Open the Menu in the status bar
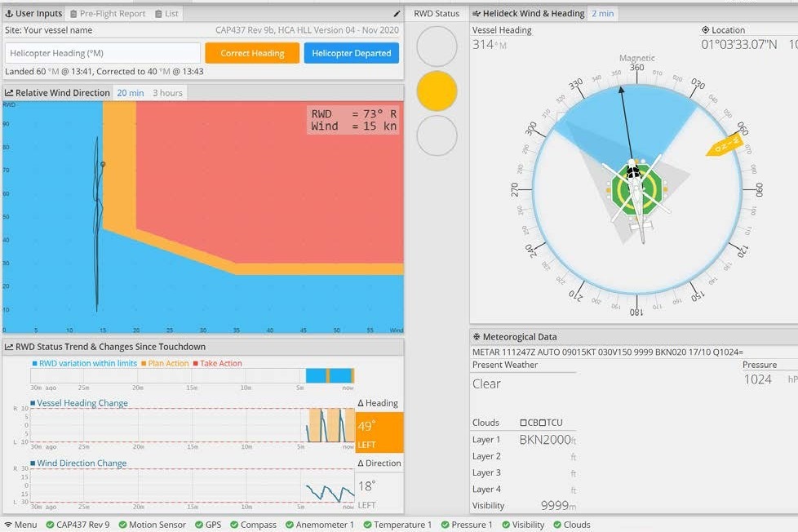 [20, 525]
